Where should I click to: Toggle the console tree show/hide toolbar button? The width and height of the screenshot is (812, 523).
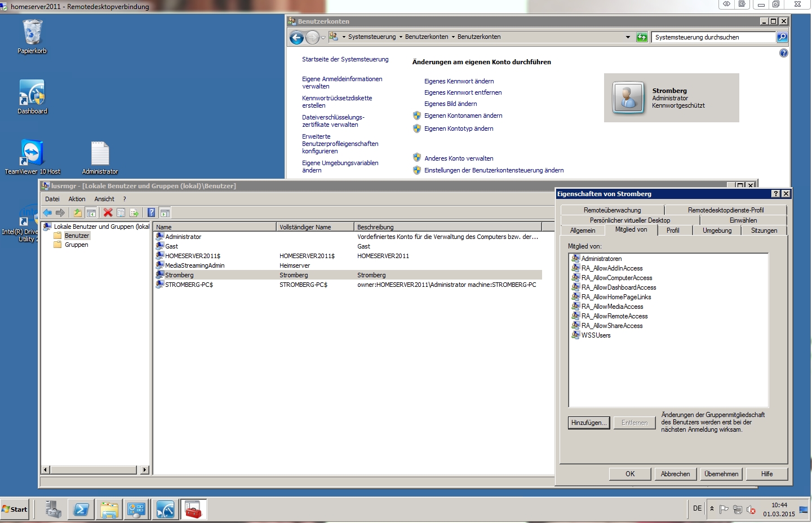pyautogui.click(x=91, y=212)
